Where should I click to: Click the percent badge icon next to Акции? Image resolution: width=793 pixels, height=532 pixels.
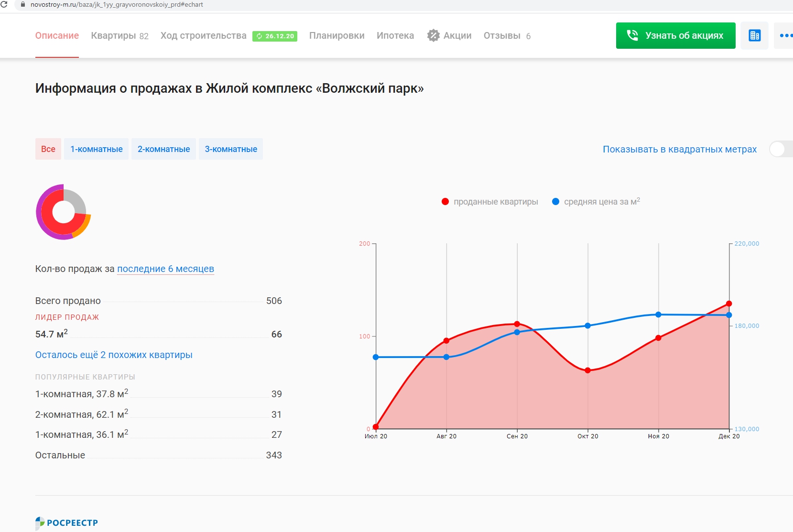[433, 35]
